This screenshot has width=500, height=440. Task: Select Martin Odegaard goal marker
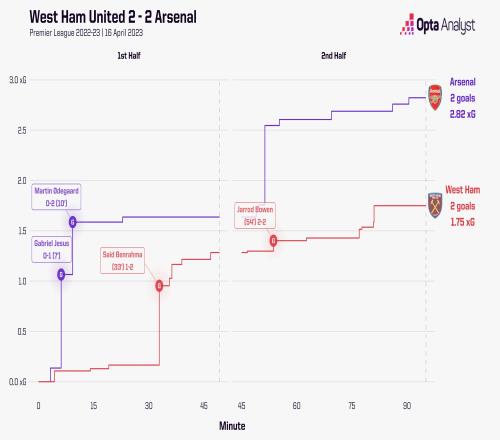73,222
